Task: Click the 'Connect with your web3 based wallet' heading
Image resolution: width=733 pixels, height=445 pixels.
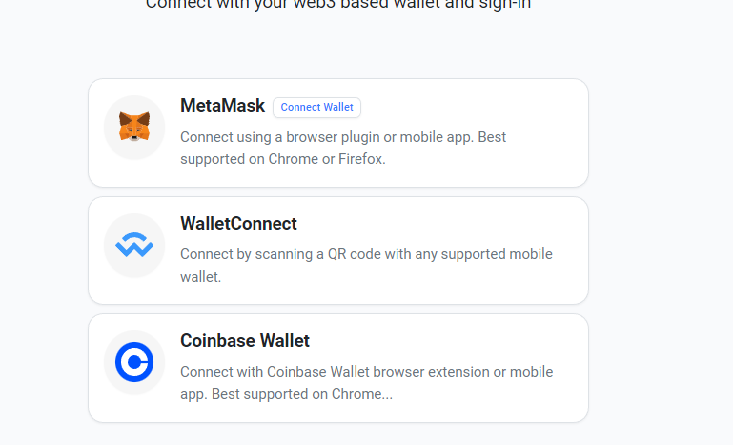Action: (x=338, y=5)
